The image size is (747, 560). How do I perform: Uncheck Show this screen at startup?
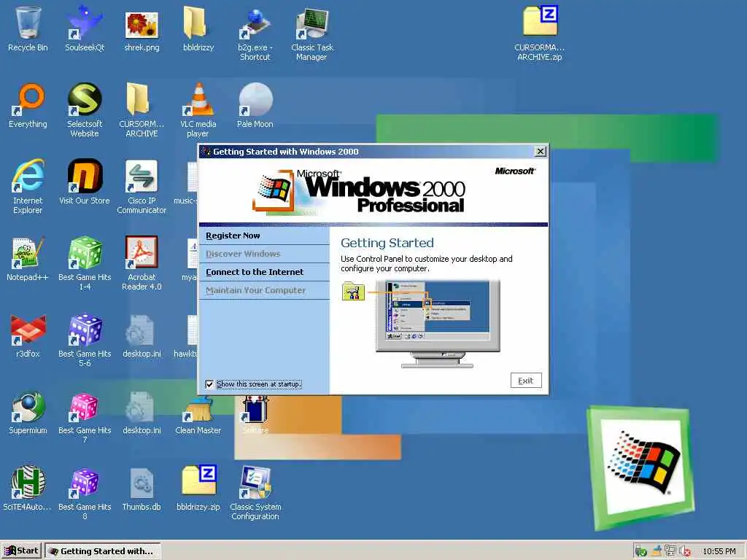click(x=209, y=384)
